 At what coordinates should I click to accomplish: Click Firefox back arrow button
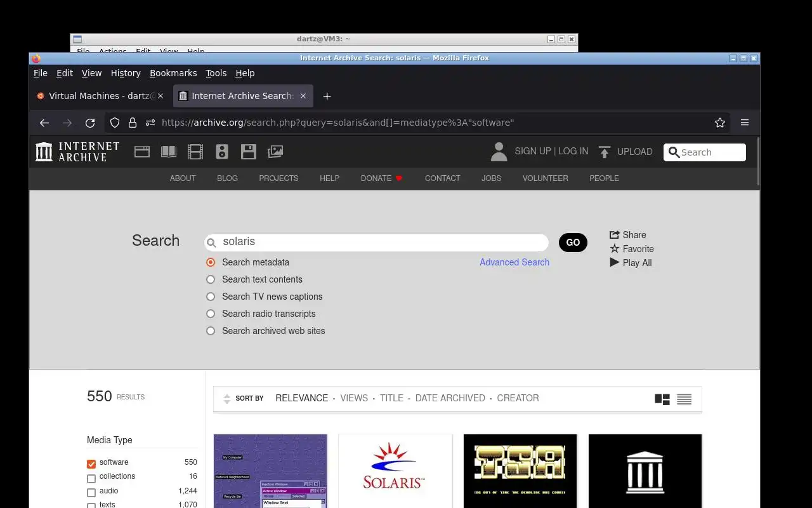(44, 123)
